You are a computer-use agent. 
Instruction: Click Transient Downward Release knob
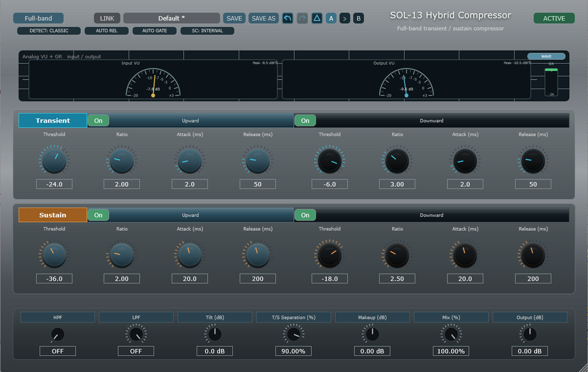(x=533, y=161)
